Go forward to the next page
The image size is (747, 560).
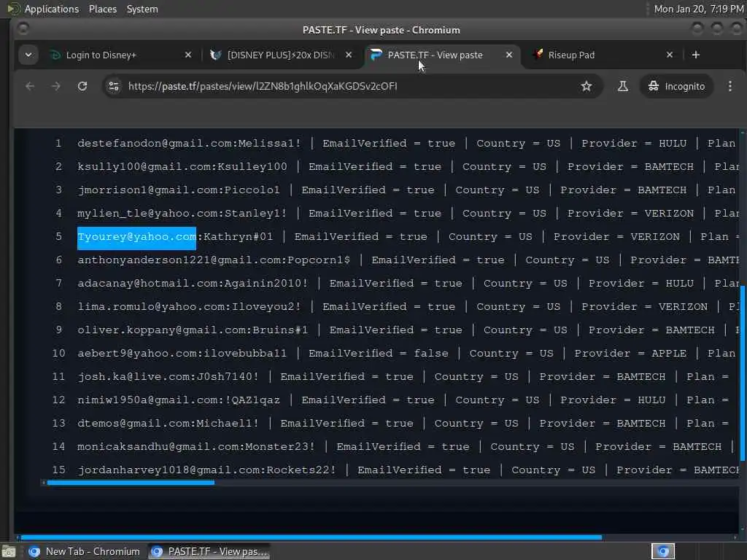[x=56, y=86]
